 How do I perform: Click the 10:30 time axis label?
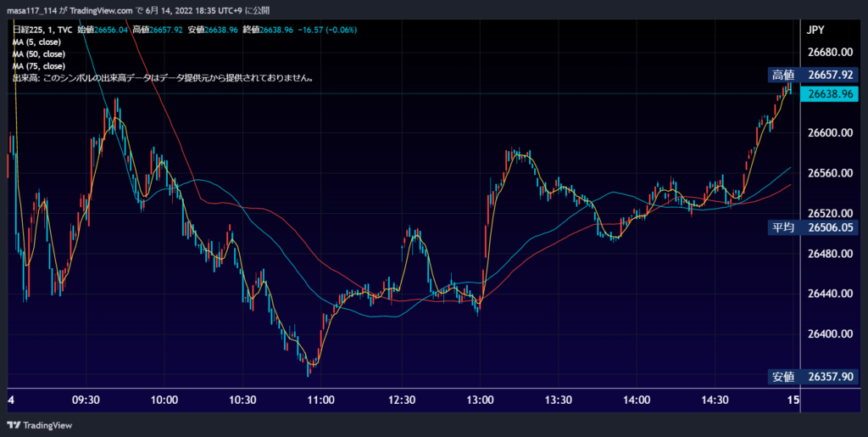(242, 400)
